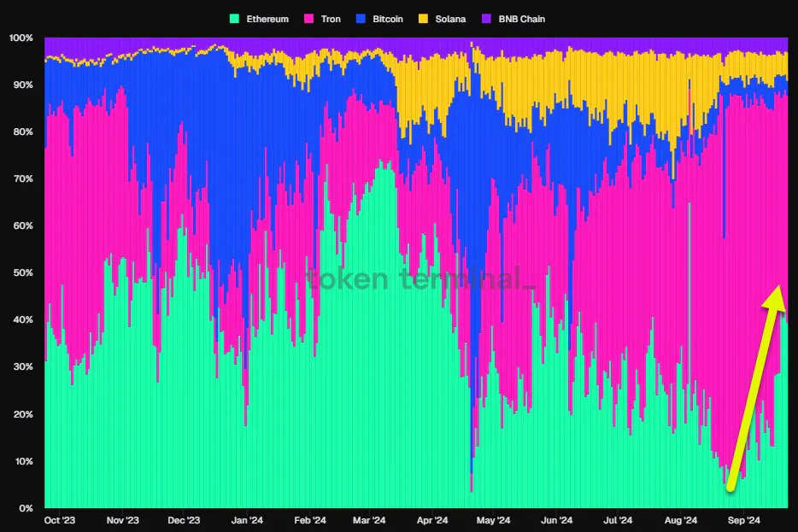Click the "Feb '24" x-axis label
This screenshot has width=798, height=532.
pyautogui.click(x=310, y=520)
